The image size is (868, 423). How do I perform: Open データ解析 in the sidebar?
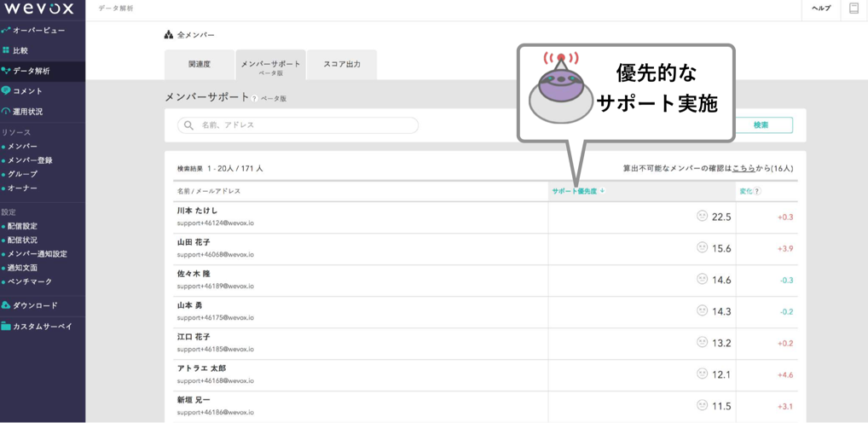(x=31, y=71)
